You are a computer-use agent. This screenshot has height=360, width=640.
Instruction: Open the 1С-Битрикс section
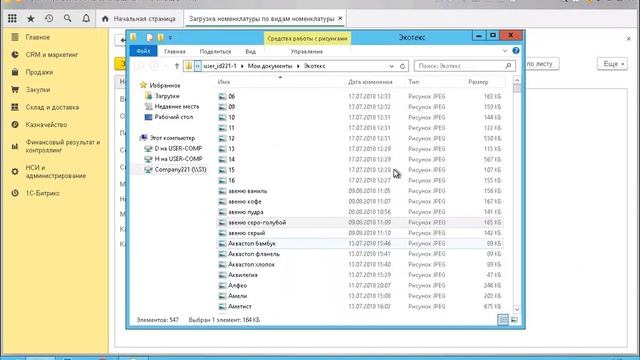42,193
